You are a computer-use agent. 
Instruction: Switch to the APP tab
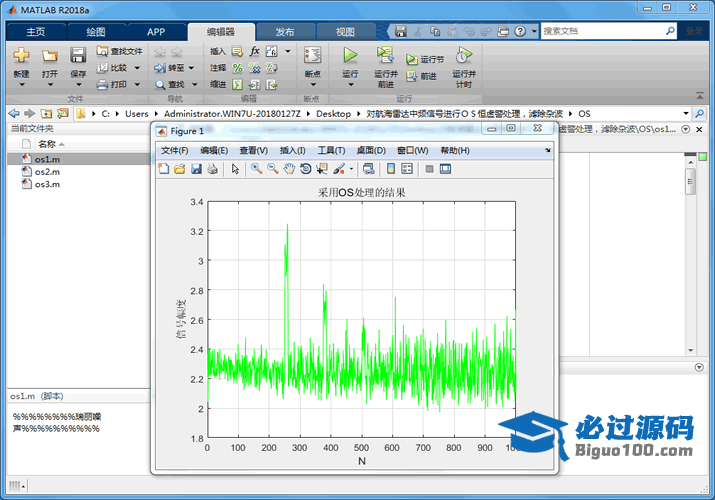pyautogui.click(x=156, y=32)
